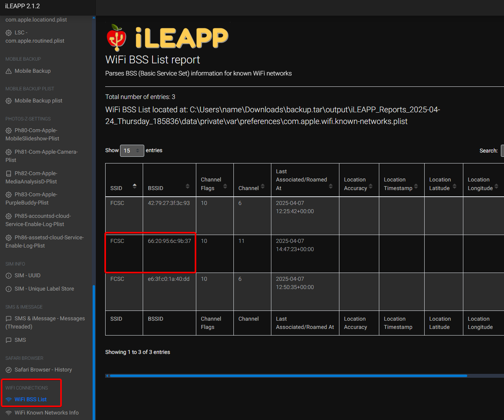Click the WiFi BSS List report heading

tap(152, 59)
